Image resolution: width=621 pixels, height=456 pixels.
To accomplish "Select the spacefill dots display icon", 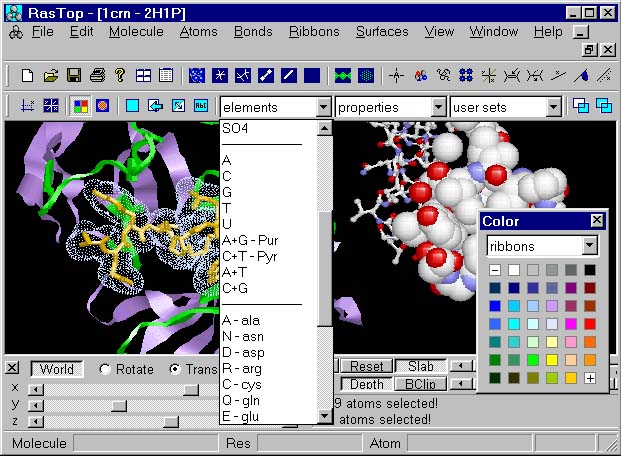I will [197, 75].
